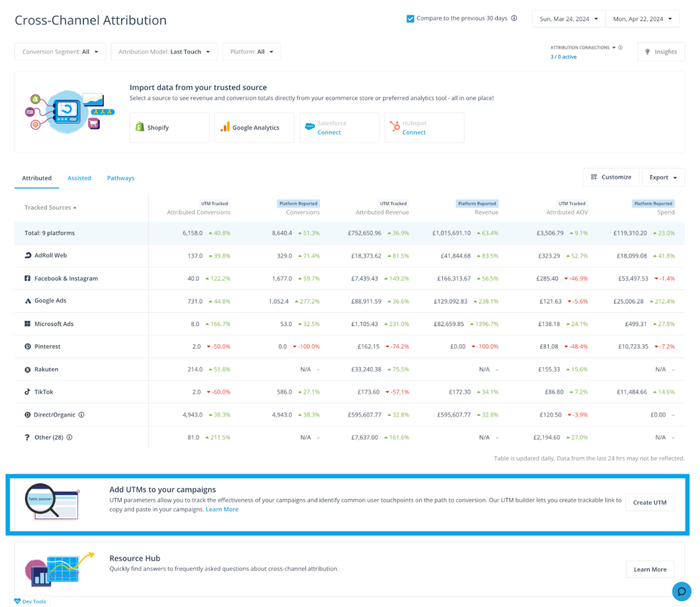Open the Export dropdown menu

tap(663, 177)
